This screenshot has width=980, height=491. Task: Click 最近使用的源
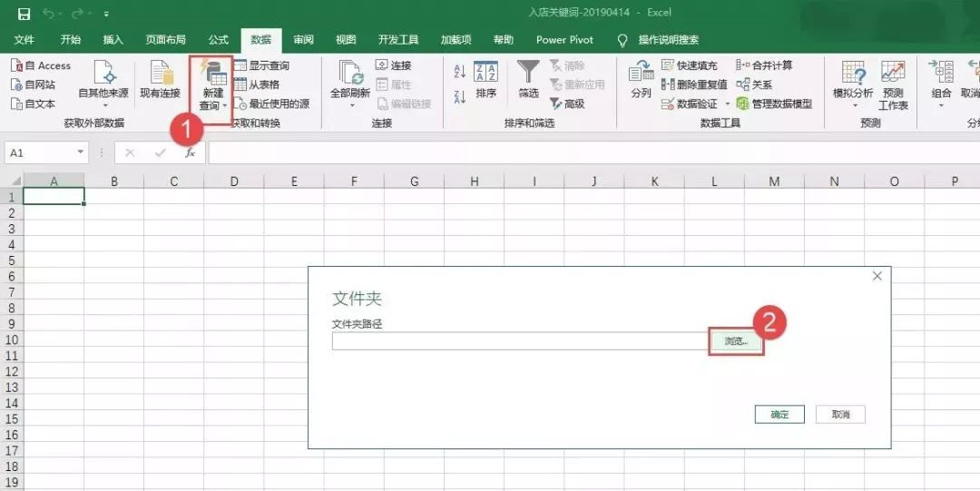pyautogui.click(x=272, y=103)
